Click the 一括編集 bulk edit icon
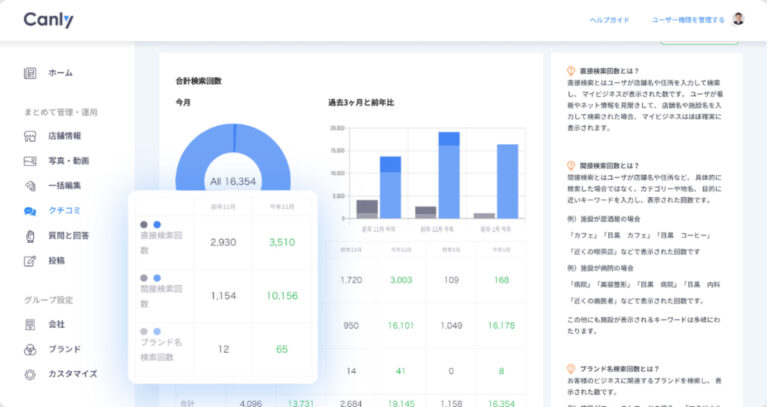Viewport: 768px width, 407px height. pos(30,186)
